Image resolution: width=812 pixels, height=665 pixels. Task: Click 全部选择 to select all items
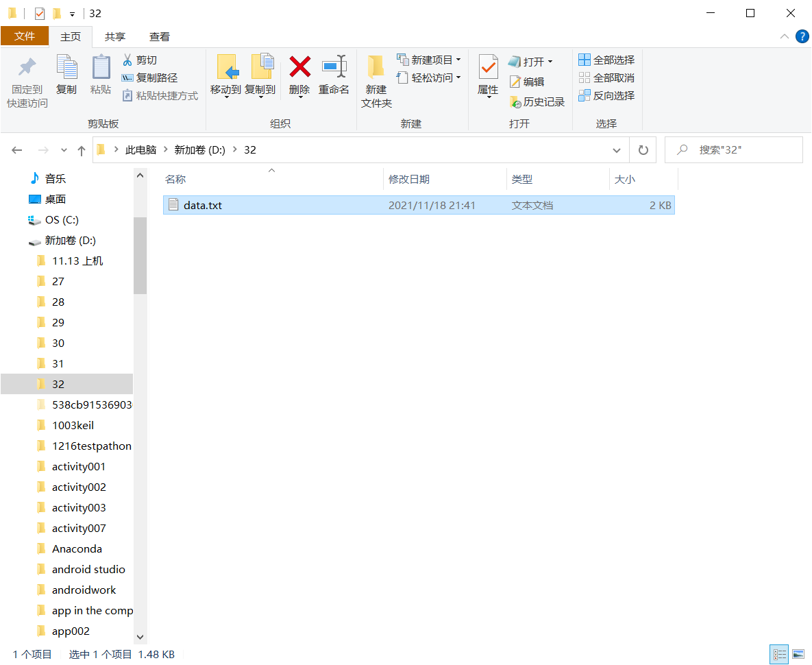607,60
